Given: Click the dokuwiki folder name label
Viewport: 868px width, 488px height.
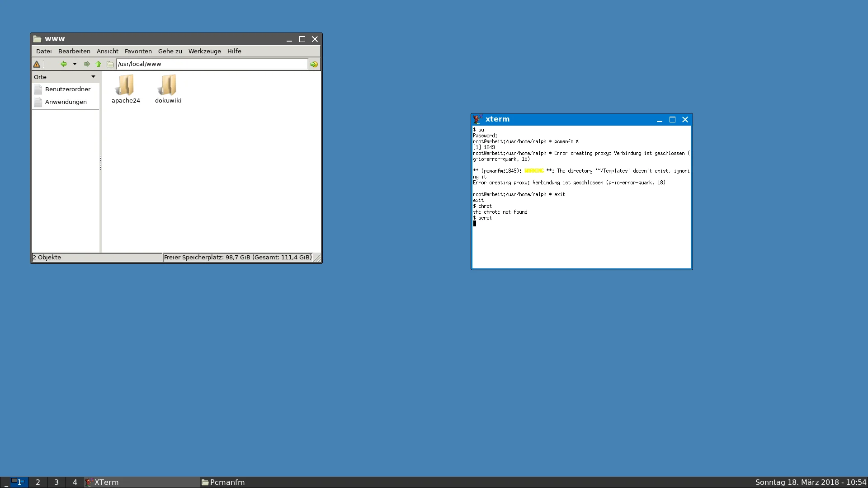Looking at the screenshot, I should click(x=168, y=101).
